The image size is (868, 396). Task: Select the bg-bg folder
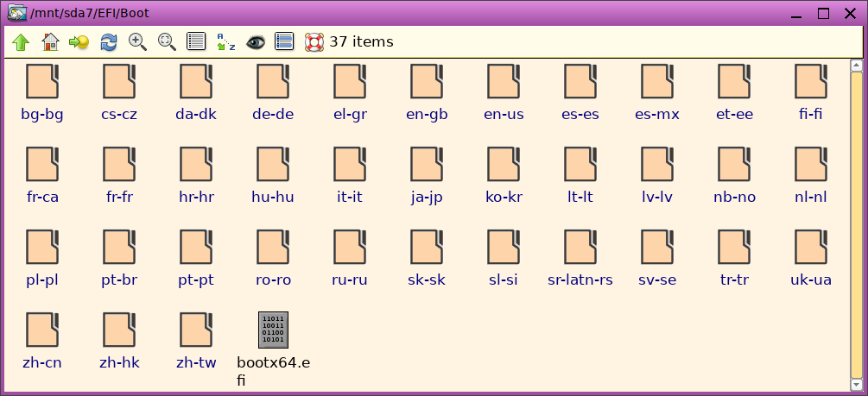(42, 91)
